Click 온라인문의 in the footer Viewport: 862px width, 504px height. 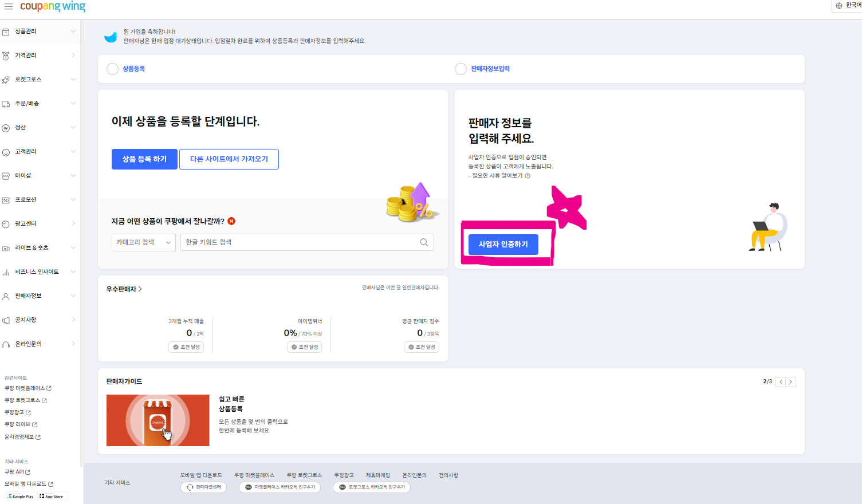click(x=414, y=475)
